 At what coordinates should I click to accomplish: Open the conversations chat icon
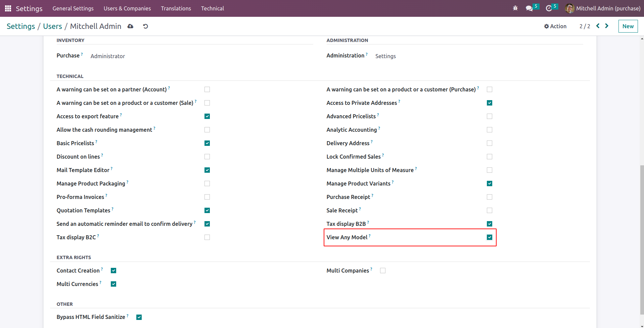529,8
